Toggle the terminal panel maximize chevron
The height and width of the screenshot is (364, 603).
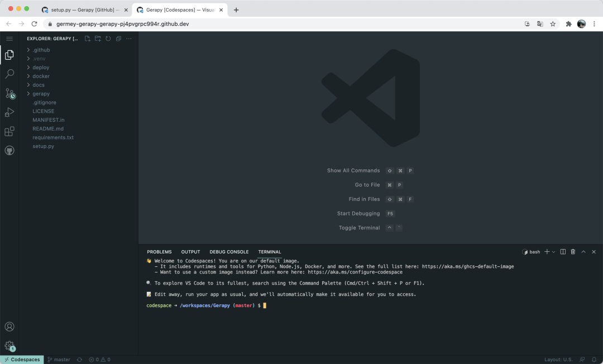click(x=583, y=252)
